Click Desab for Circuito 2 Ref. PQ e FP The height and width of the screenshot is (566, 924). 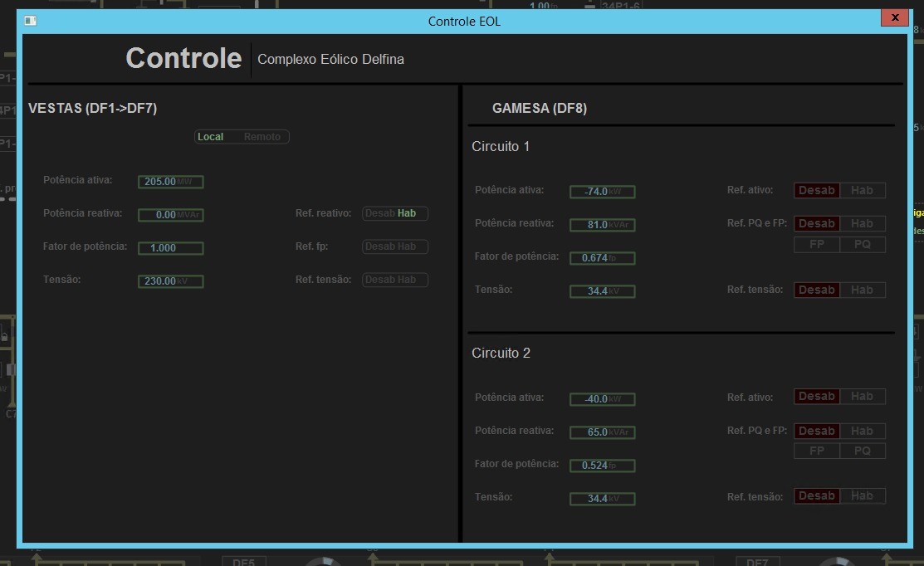(x=817, y=431)
